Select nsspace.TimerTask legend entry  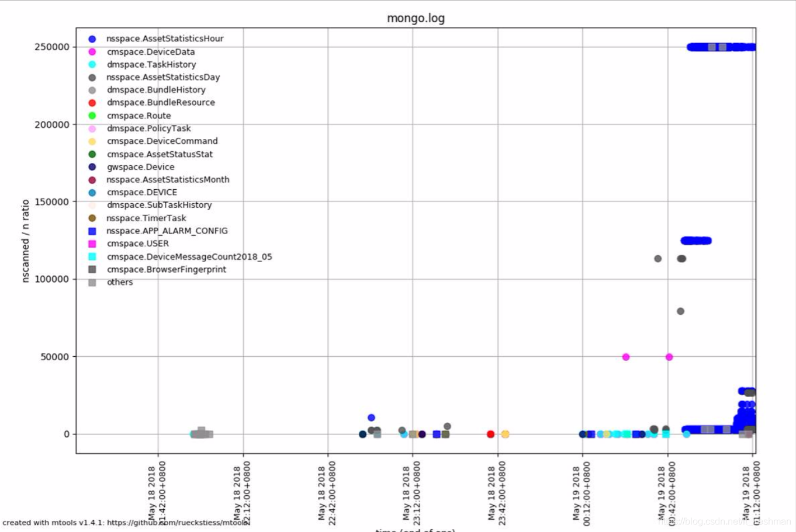137,218
